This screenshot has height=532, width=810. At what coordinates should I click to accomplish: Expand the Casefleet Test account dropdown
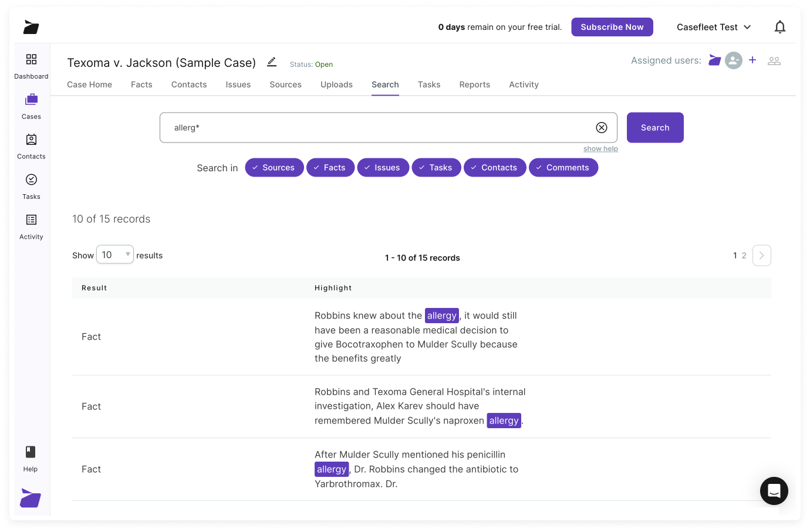714,27
